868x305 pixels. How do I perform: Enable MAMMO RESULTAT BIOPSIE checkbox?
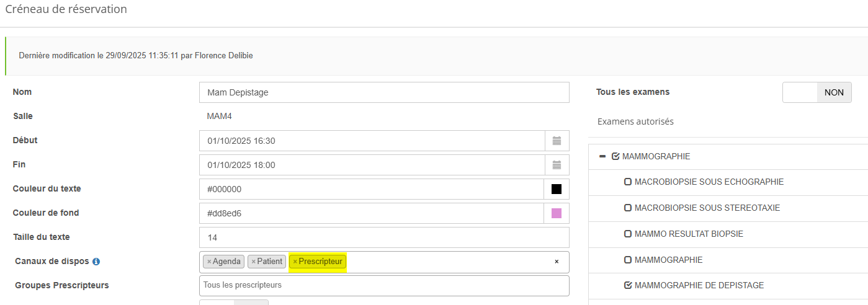(x=628, y=234)
